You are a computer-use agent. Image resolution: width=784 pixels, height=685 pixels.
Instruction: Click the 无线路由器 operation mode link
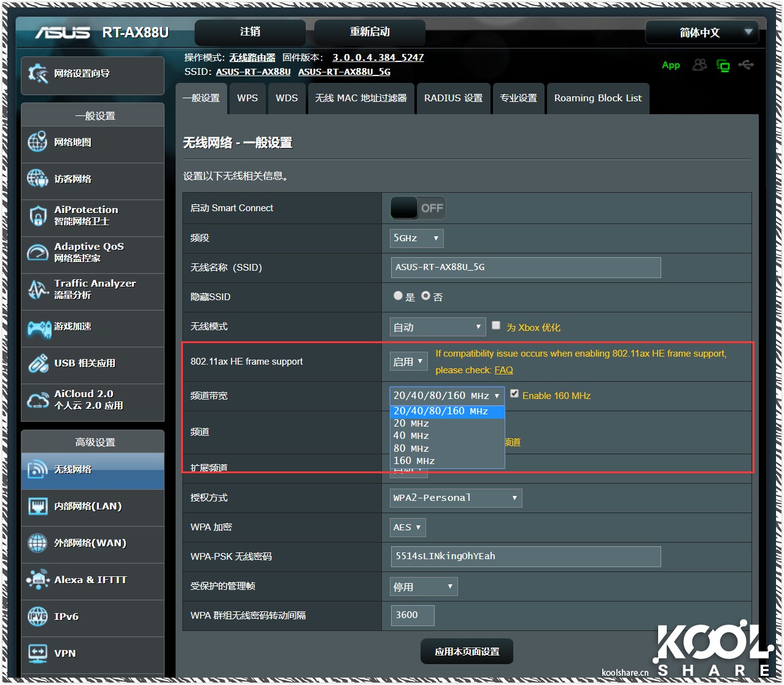[x=252, y=58]
